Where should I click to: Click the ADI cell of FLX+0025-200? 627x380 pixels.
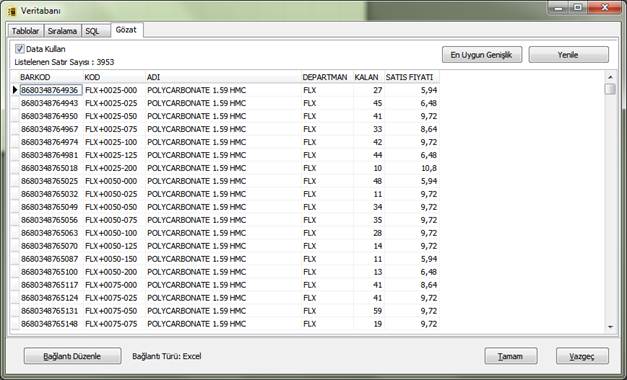pos(223,168)
